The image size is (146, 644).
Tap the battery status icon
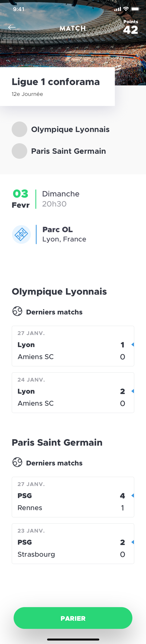(x=135, y=9)
